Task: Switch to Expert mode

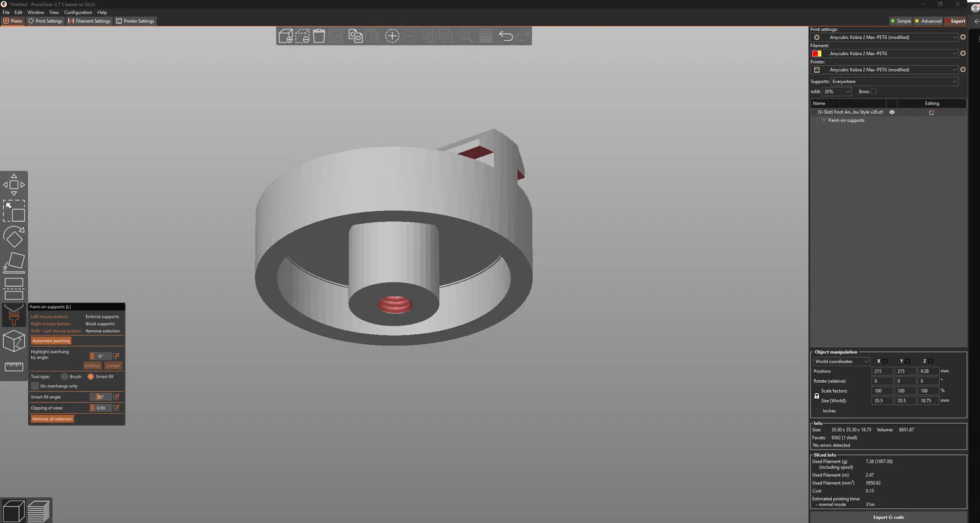Action: (956, 21)
